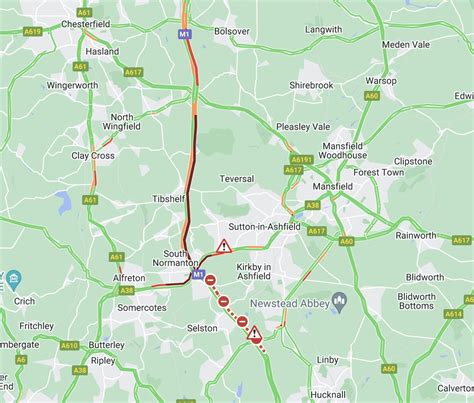The height and width of the screenshot is (403, 474).
Task: Click the Crich museum place pin
Action: (x=14, y=279)
